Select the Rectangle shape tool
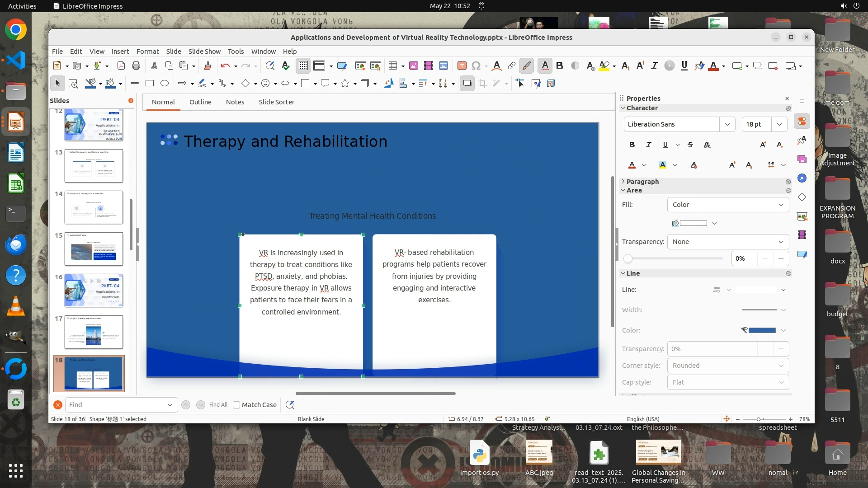868x488 pixels. pyautogui.click(x=150, y=83)
